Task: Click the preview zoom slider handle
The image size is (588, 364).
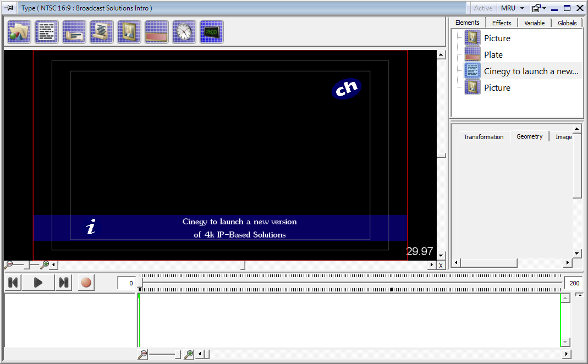Action: (26, 265)
